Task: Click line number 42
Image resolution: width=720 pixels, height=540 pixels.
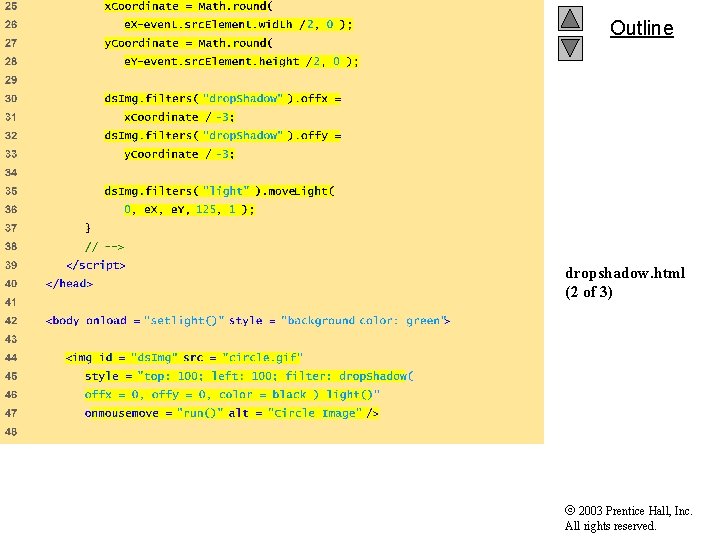Action: coord(11,321)
